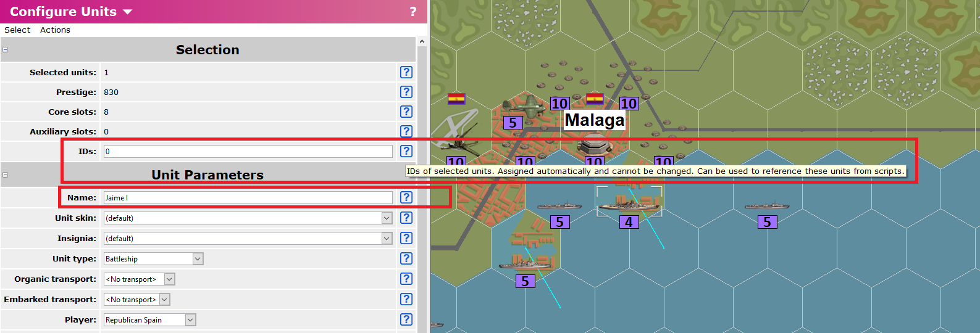Click the strength badge 10 beside the bomber
The height and width of the screenshot is (333, 980).
pos(559,104)
